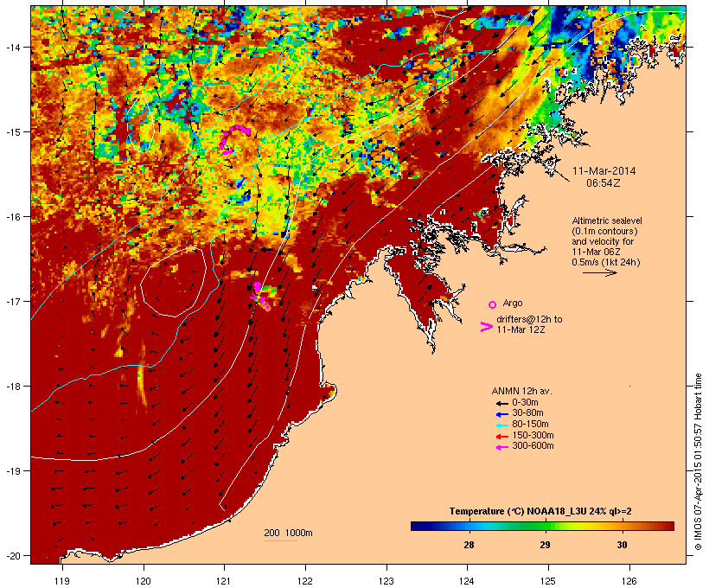Click the dark blue end of the temperature colorbar
This screenshot has height=588, width=709.
click(418, 526)
